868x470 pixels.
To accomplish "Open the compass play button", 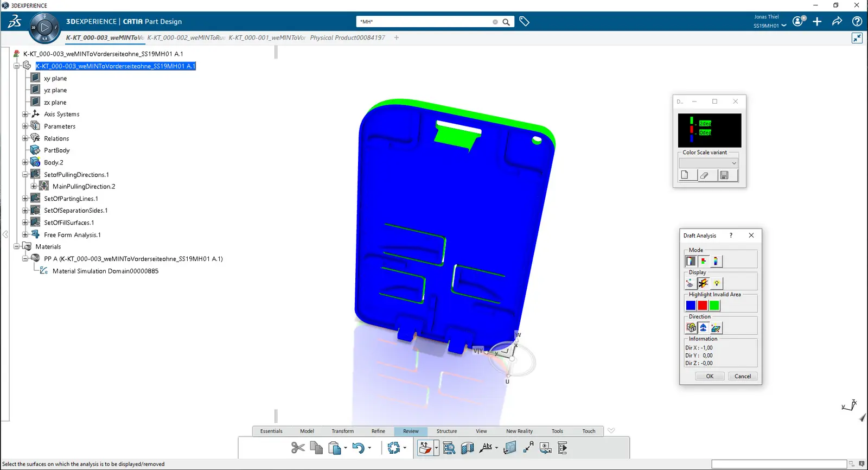I will pos(44,27).
